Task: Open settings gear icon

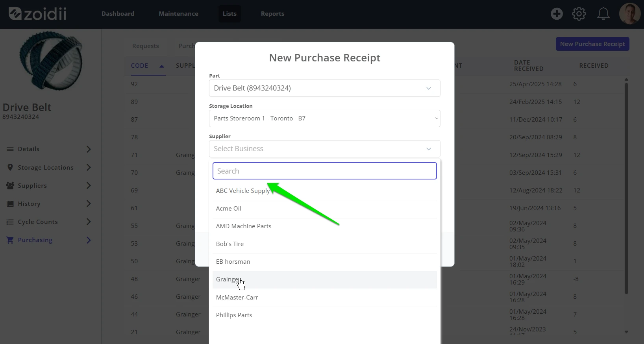Action: coord(579,14)
